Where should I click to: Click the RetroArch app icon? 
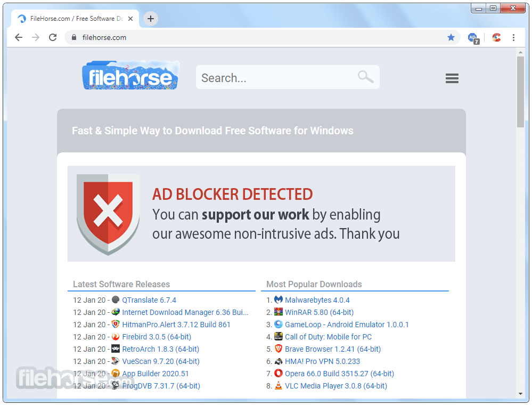coord(116,349)
